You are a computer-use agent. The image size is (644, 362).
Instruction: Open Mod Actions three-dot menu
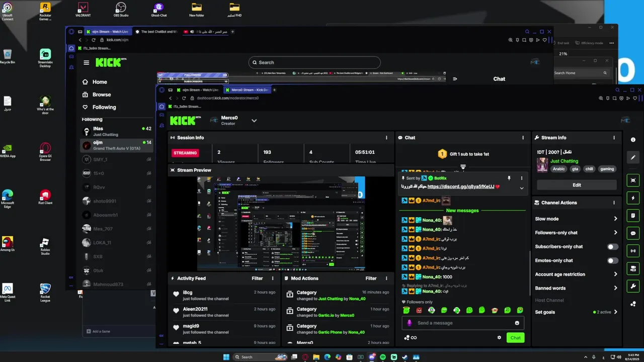[x=386, y=278]
